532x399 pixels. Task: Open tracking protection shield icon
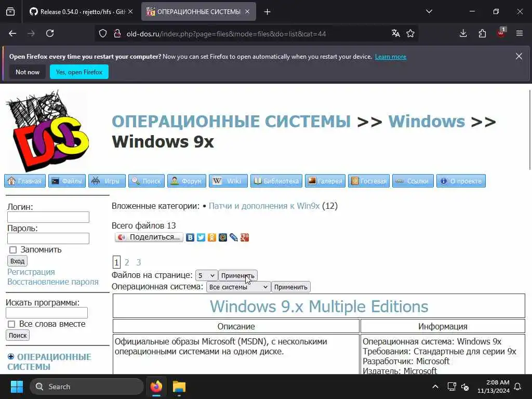tap(103, 33)
